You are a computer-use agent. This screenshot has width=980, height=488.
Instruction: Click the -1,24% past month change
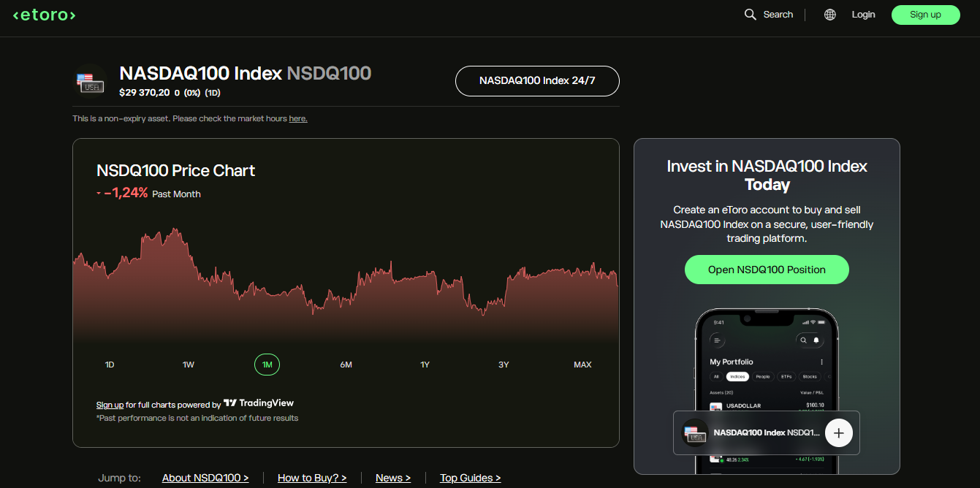coord(126,193)
